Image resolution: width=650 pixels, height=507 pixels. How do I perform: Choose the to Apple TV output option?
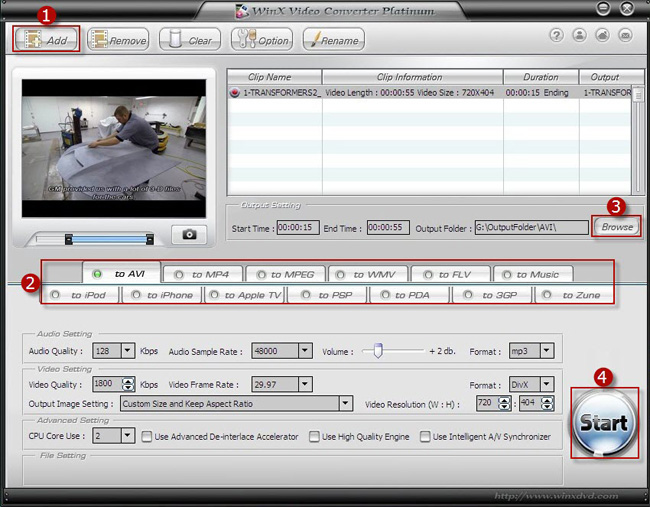click(245, 295)
